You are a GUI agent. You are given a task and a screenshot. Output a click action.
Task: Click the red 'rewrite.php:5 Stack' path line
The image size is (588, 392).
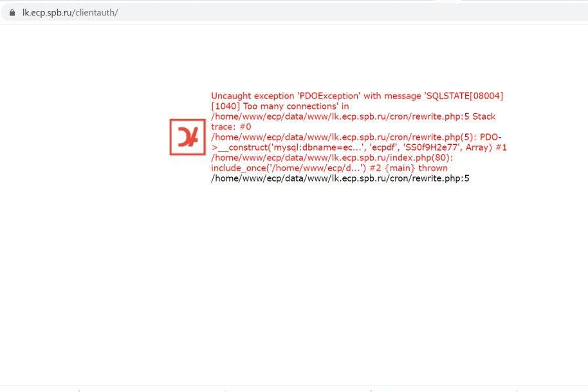coord(353,117)
